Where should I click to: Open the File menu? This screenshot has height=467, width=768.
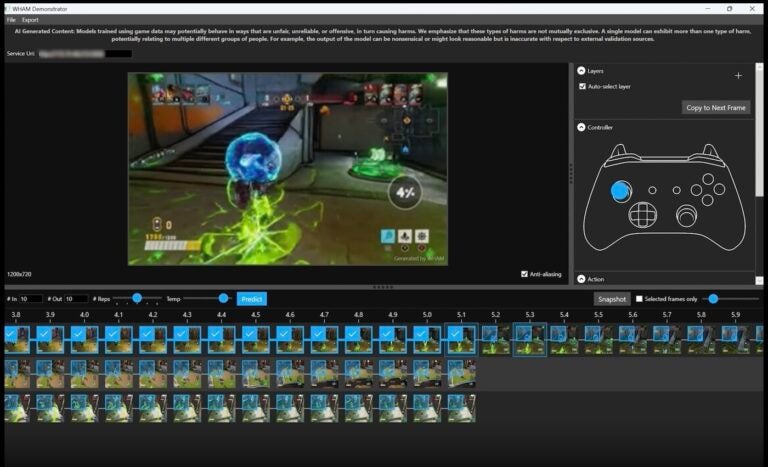tap(11, 20)
